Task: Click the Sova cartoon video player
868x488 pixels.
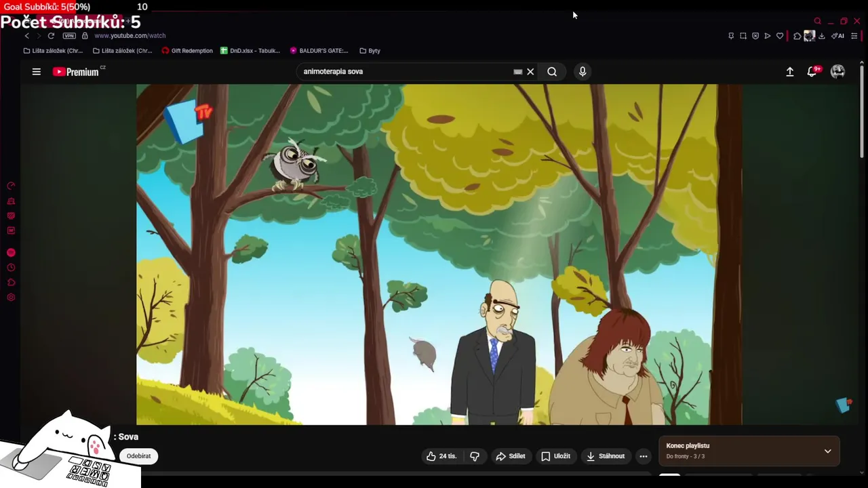Action: click(x=439, y=254)
